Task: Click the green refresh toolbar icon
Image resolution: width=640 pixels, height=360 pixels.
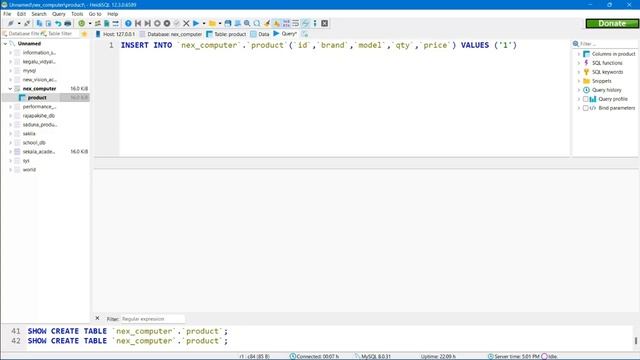Action: (82, 23)
